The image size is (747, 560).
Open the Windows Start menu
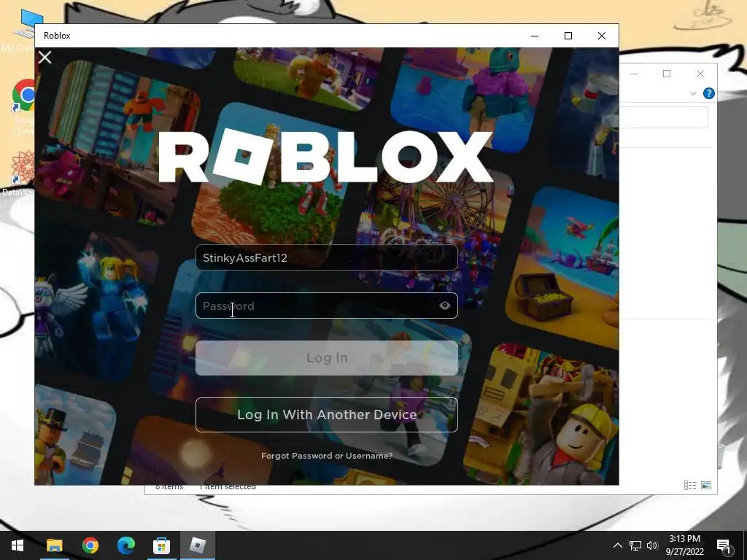[18, 545]
